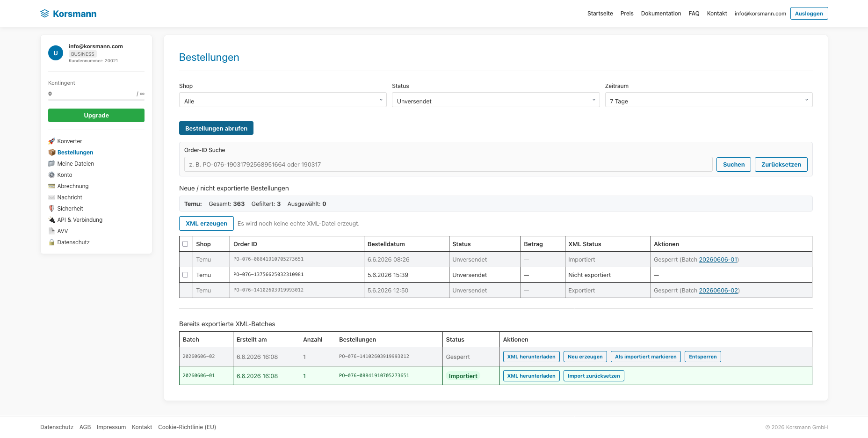Screen dimensions: 868x438
Task: Click the shield icon beside Sicherheit
Action: coord(52,209)
